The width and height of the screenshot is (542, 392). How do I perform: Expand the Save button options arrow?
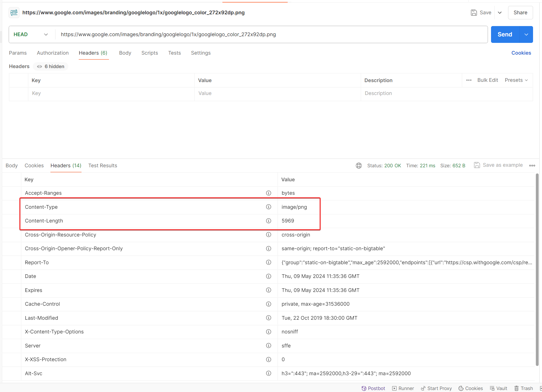499,12
